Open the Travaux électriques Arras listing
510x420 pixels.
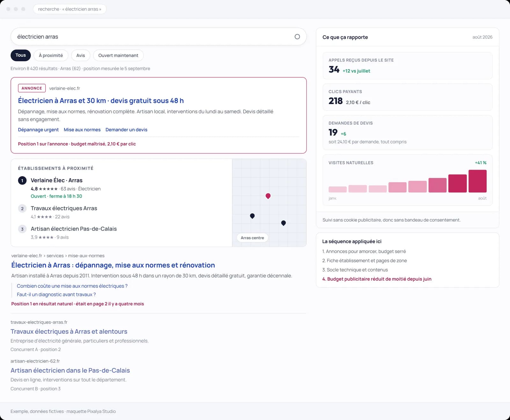[64, 208]
